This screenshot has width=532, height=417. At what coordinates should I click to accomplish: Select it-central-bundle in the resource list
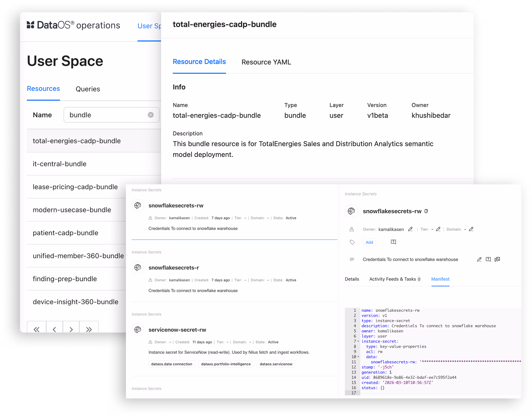pos(60,164)
